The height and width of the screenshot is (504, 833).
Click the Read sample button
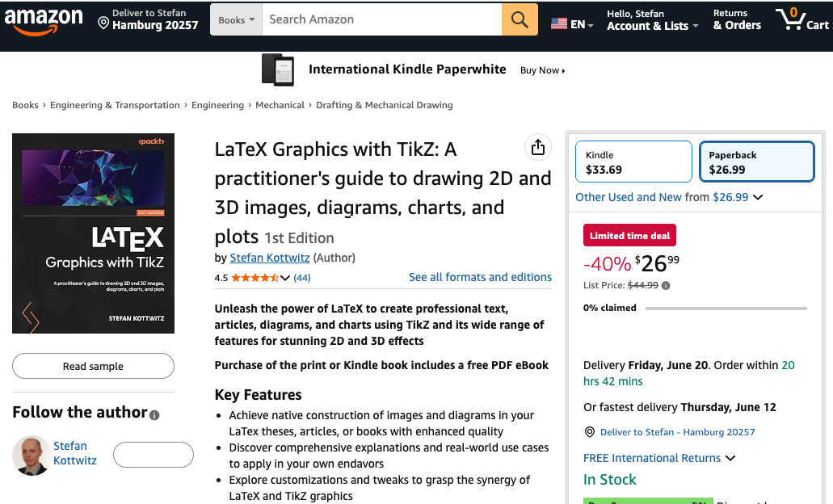point(93,366)
